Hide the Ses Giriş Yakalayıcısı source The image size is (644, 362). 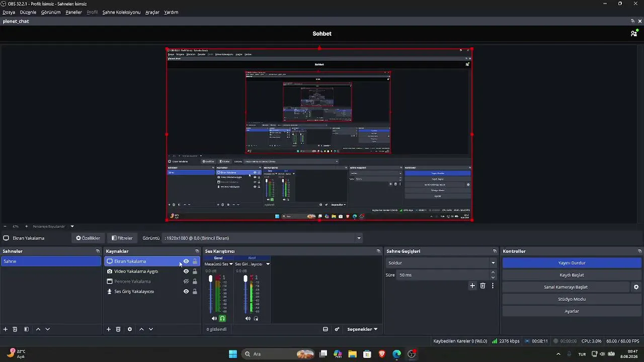186,292
